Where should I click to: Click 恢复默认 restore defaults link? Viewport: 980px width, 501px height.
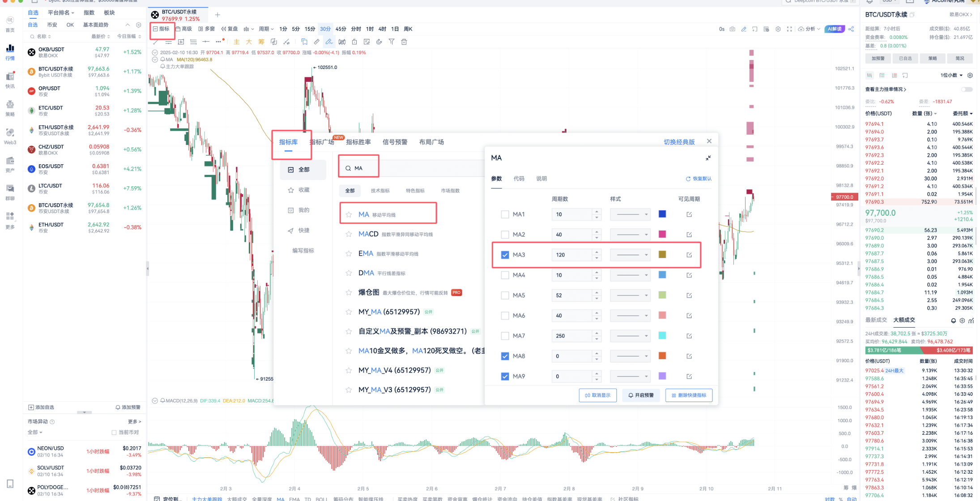[699, 179]
